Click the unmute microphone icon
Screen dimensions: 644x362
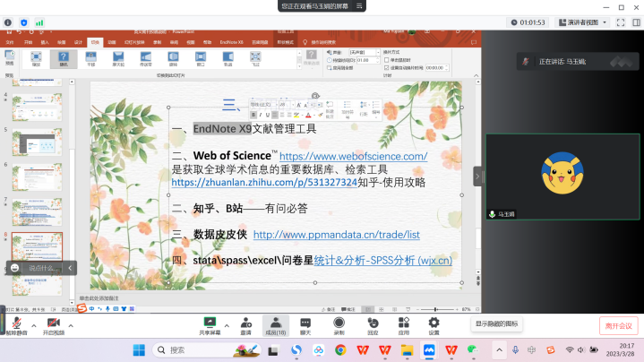click(x=17, y=323)
